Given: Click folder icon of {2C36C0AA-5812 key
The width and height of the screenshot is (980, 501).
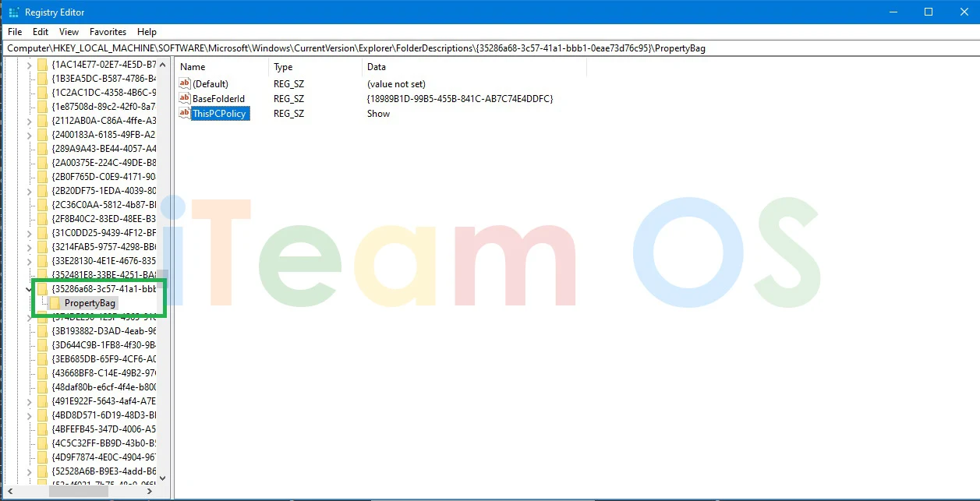Looking at the screenshot, I should click(x=43, y=204).
